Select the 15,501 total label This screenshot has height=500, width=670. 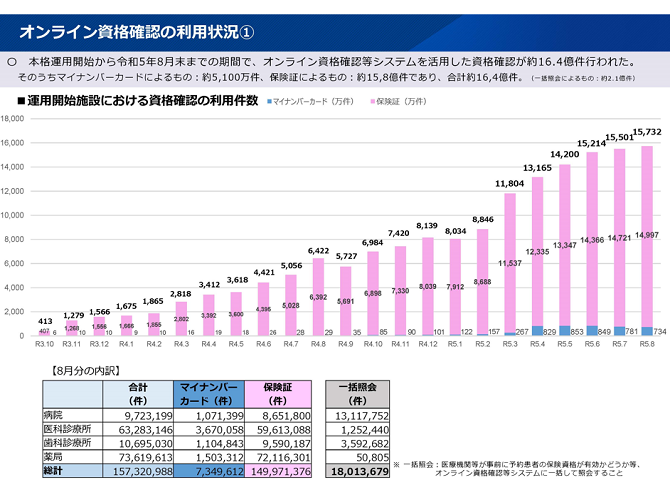tap(620, 137)
